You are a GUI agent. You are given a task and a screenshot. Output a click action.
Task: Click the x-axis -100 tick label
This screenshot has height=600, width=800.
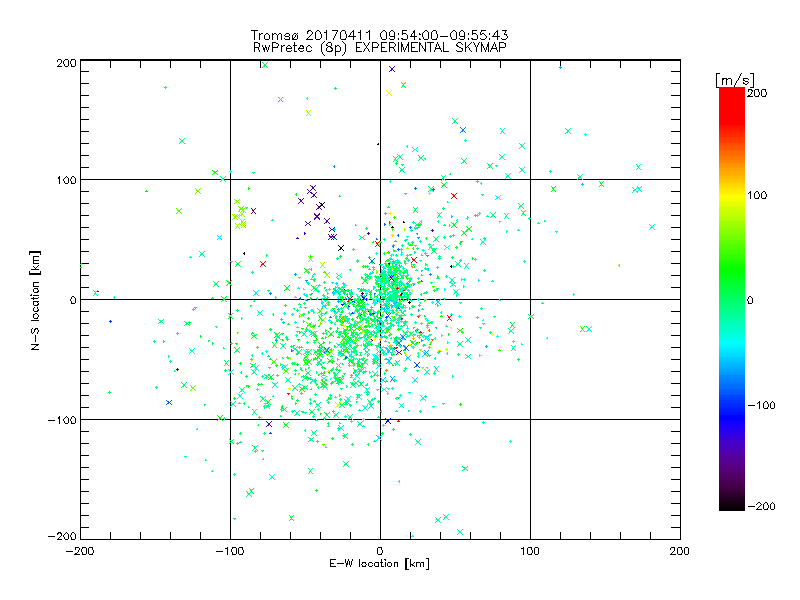tap(230, 551)
